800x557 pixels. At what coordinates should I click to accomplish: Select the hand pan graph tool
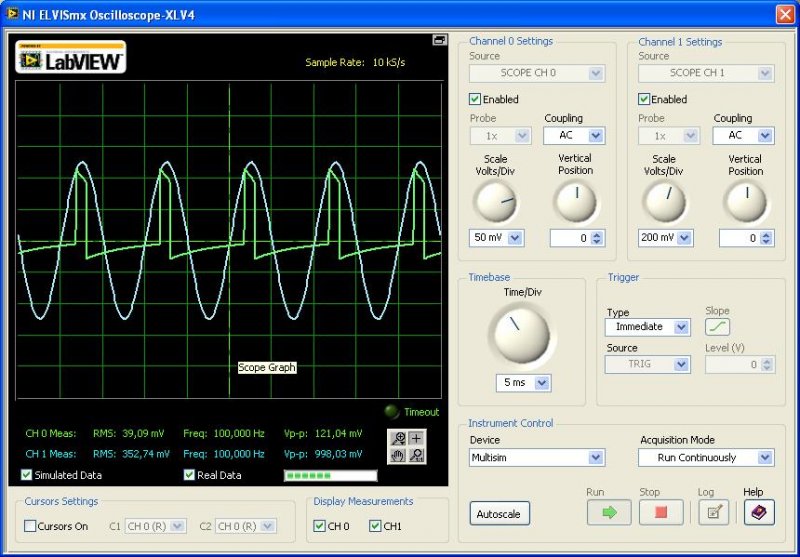coord(398,455)
